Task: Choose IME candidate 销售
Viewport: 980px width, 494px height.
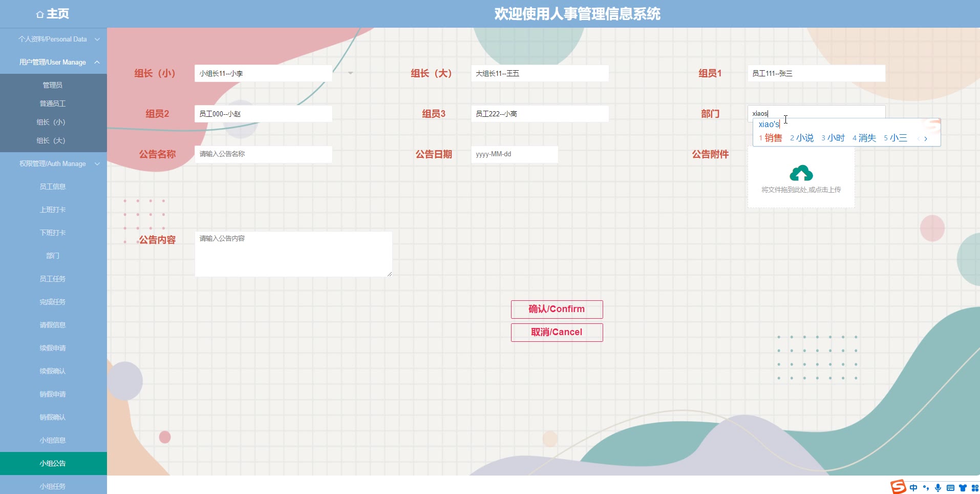Action: pos(773,138)
